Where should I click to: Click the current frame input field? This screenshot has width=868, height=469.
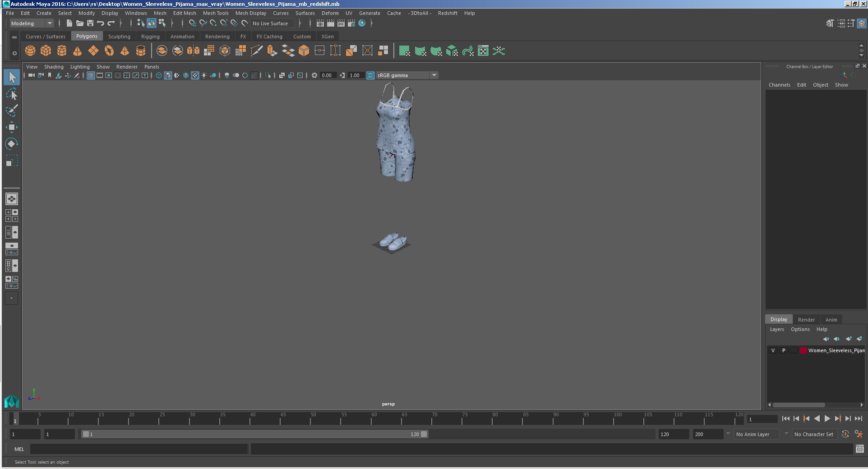pos(762,419)
